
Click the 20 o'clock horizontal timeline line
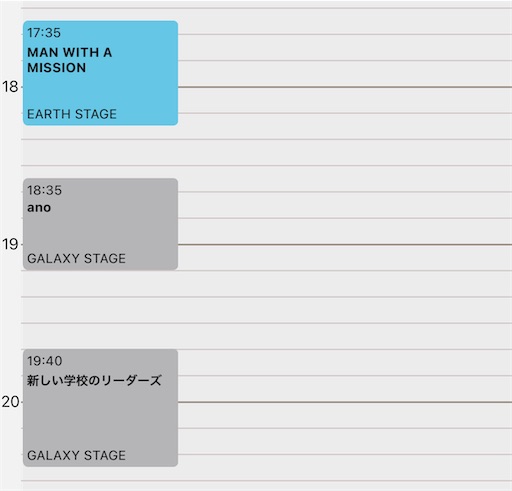click(x=345, y=402)
